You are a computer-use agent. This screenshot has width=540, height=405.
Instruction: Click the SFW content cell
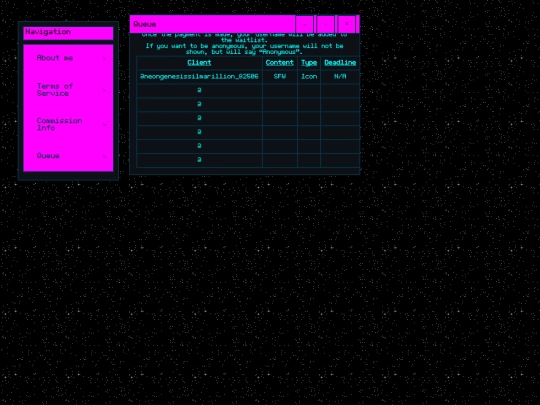click(x=279, y=76)
